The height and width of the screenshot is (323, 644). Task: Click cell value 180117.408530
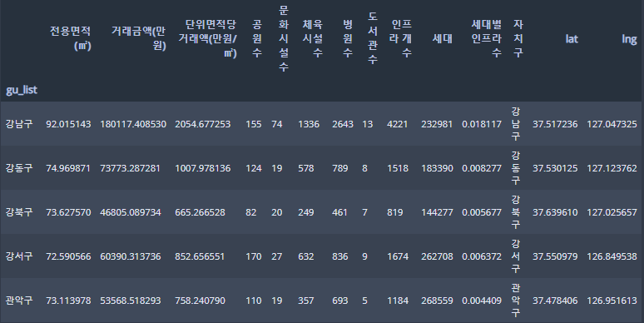133,124
